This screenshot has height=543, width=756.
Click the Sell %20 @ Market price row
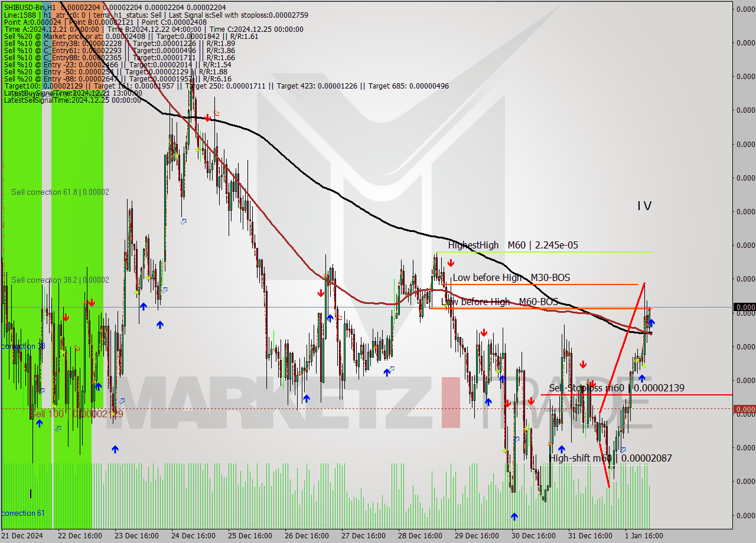click(x=131, y=36)
